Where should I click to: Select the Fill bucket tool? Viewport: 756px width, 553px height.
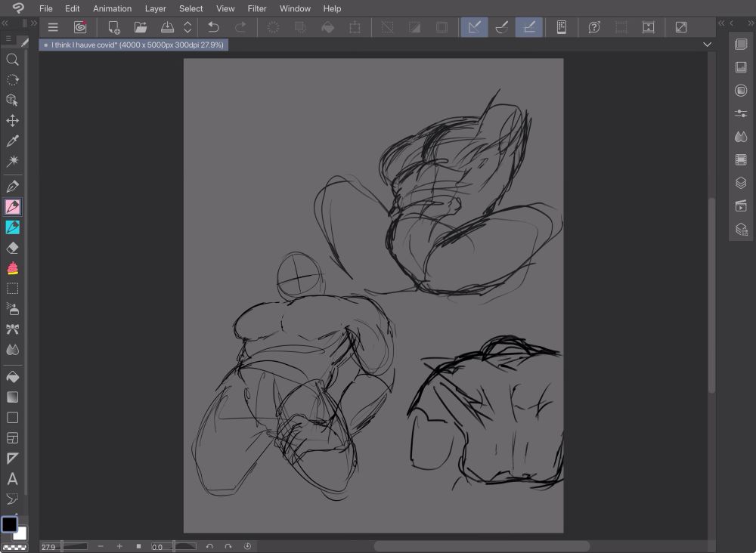point(12,377)
